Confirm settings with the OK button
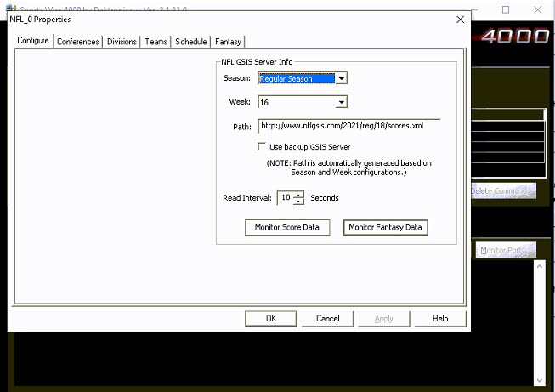The image size is (555, 392). 270,318
